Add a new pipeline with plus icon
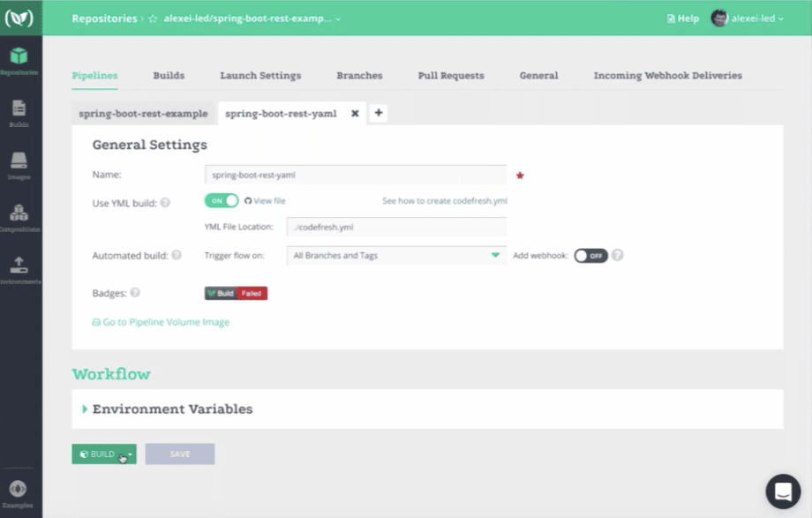Image resolution: width=812 pixels, height=518 pixels. pyautogui.click(x=379, y=113)
